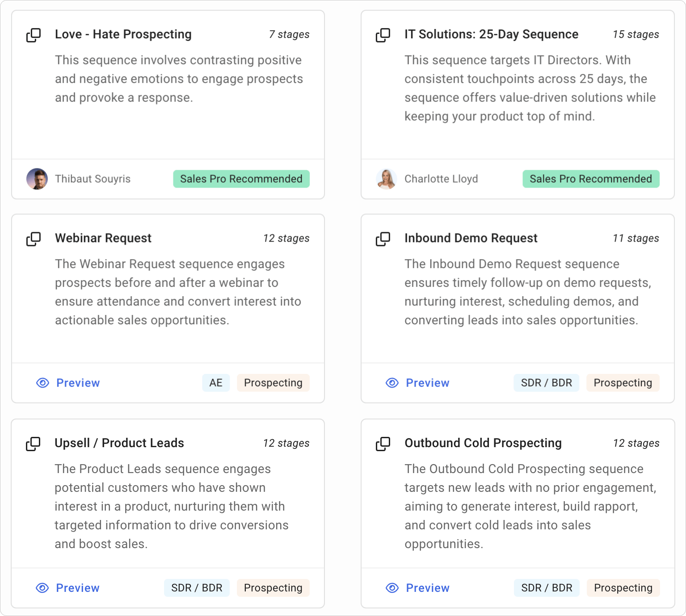Click copy icon on Love - Hate Prospecting
Image resolution: width=686 pixels, height=616 pixels.
(x=34, y=35)
